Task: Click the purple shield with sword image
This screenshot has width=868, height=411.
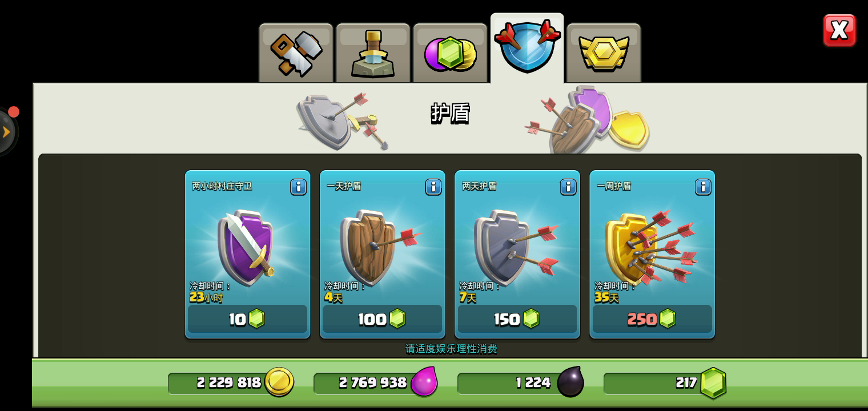Action: [247, 247]
